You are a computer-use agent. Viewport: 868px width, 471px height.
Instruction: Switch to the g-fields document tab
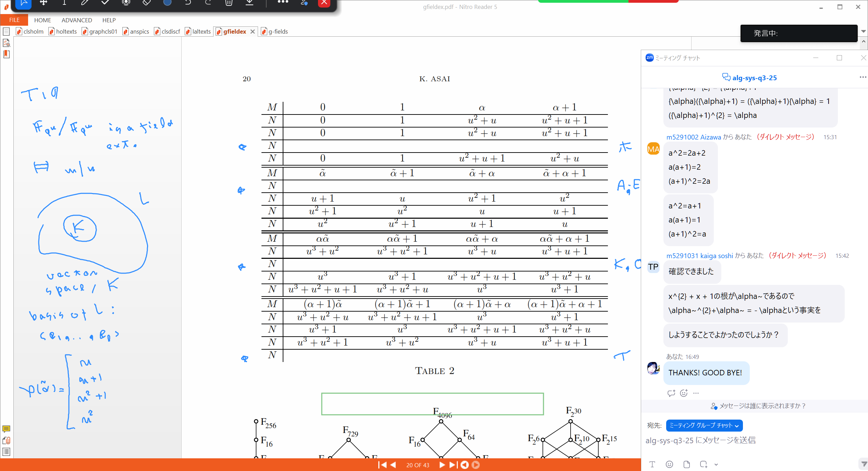click(278, 32)
